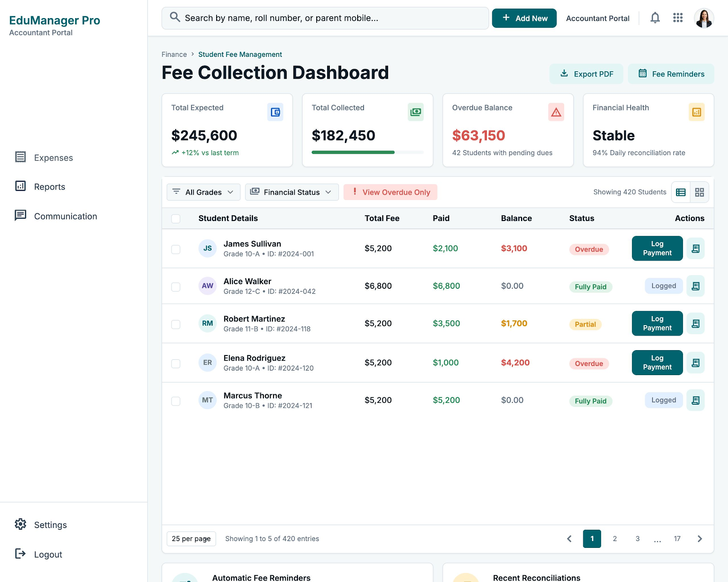Open receipt for Alice Walker
Screen dimensions: 728x582
(x=695, y=286)
